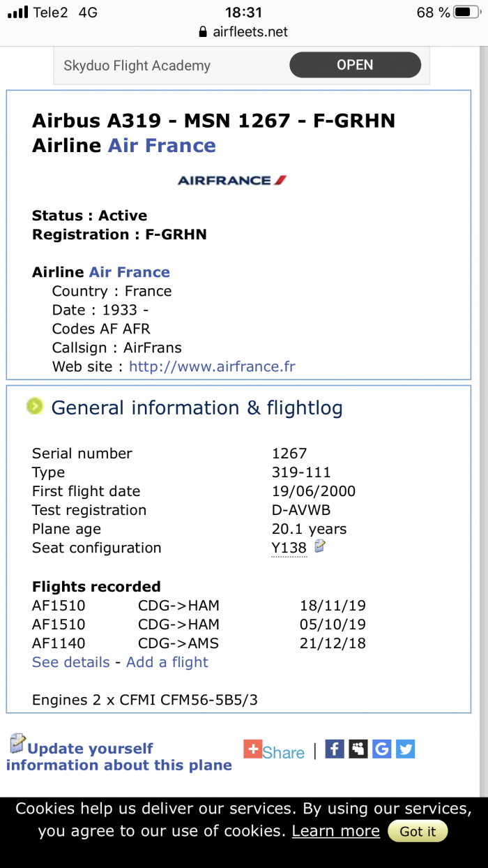Screen dimensions: 488x868
Task: Click the Google share icon
Action: [x=381, y=749]
